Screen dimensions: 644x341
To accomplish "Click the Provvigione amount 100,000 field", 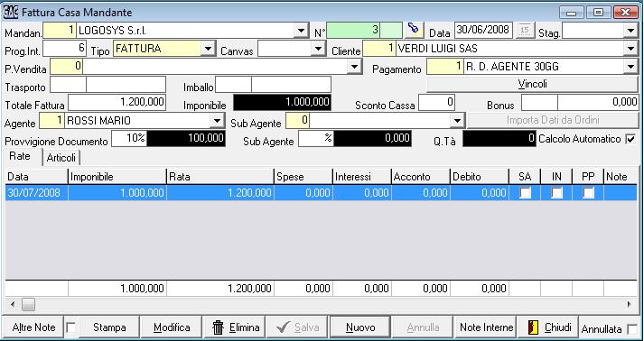I will (186, 138).
